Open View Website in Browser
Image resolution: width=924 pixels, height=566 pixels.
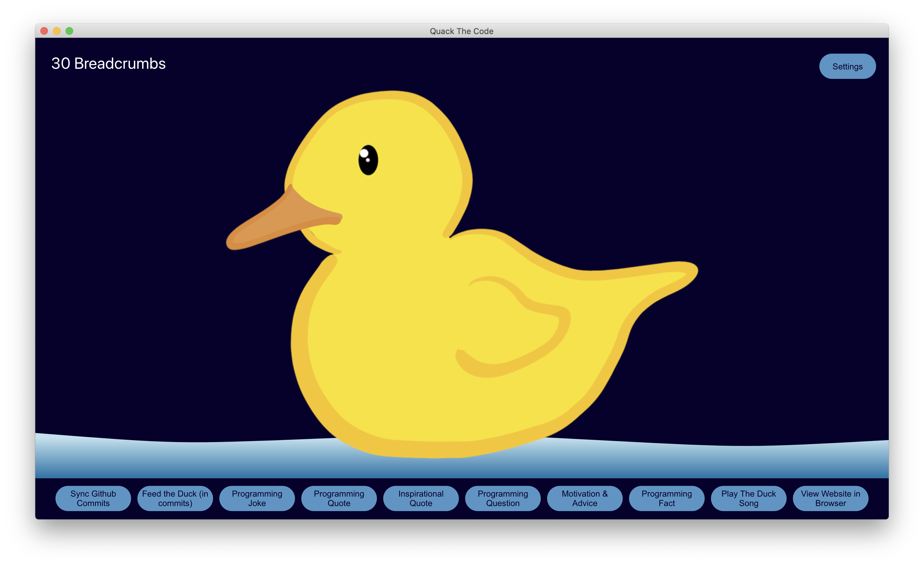click(830, 498)
